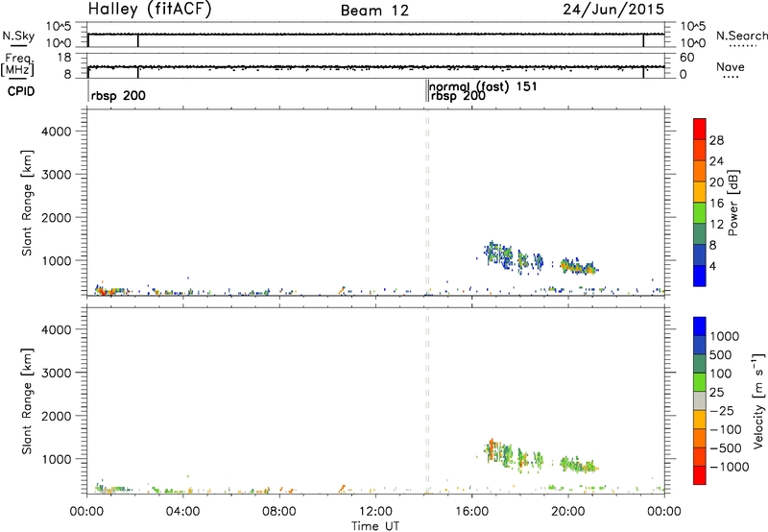This screenshot has width=768, height=532.
Task: Click the "04:00" time tick label
Action: pyautogui.click(x=182, y=512)
